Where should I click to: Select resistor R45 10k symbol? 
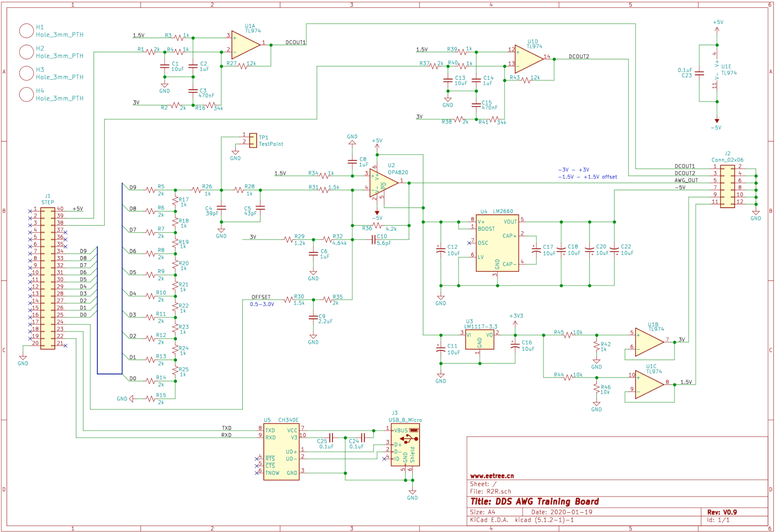click(x=568, y=335)
